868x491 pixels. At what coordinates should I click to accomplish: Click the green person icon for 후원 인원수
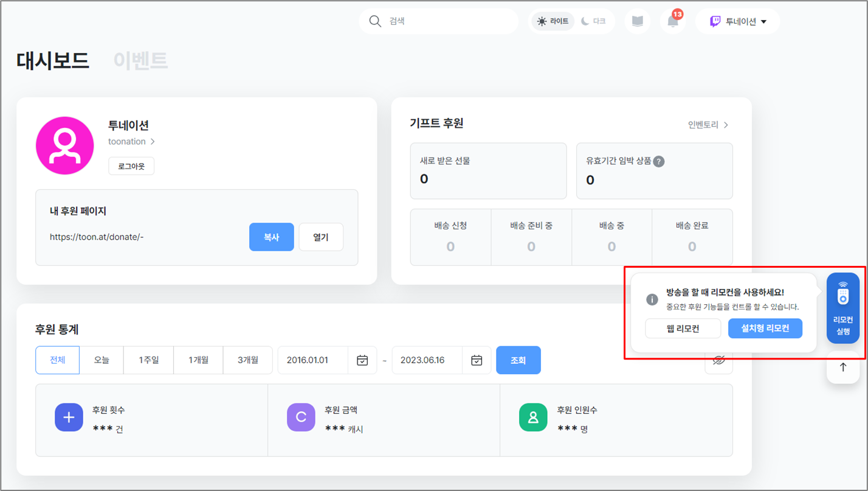(533, 417)
